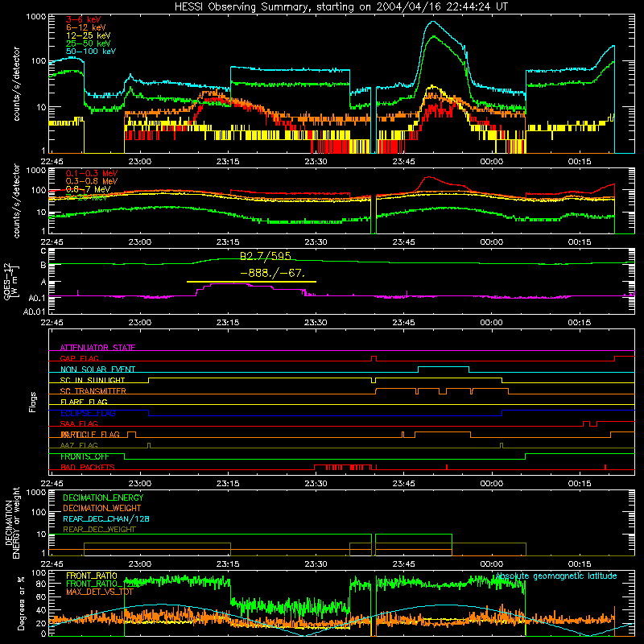Click the B2.7/595 flare annotation

point(266,256)
